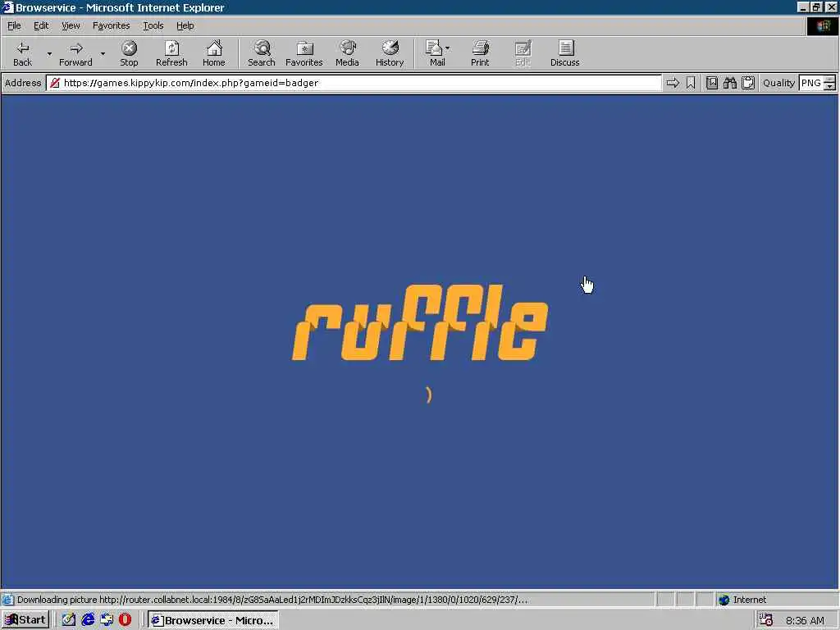
Task: Click the bookmark ribbon icon
Action: tap(691, 83)
